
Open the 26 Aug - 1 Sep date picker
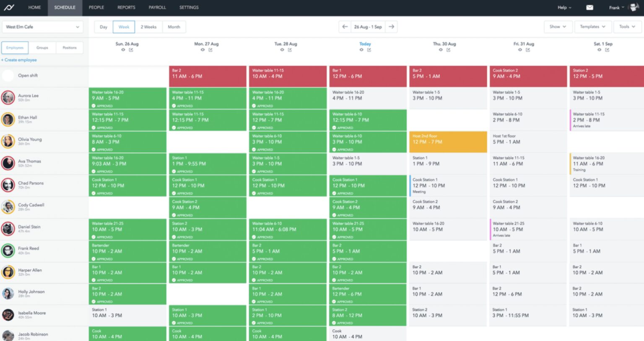pos(368,27)
